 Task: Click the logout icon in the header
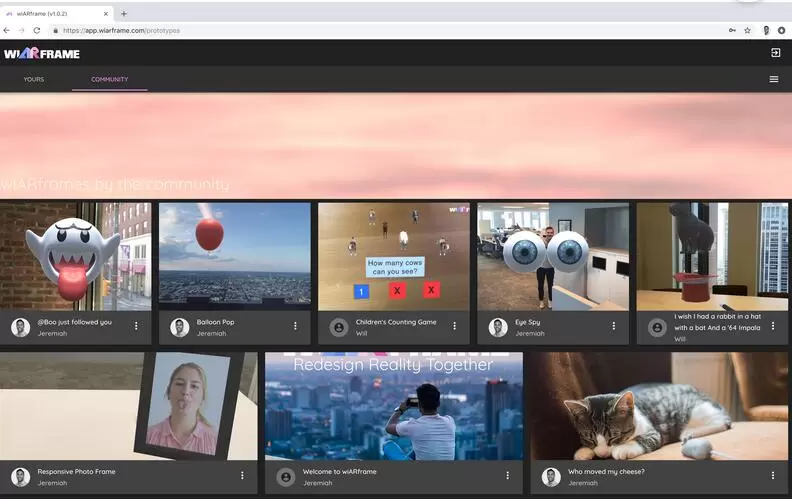point(775,53)
